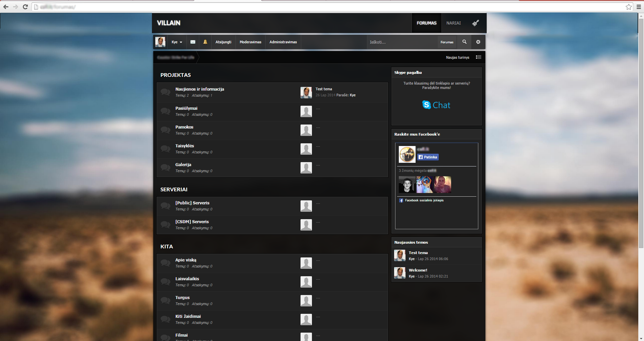
Task: Open the Naujienos ir informacija forum
Action: pos(200,89)
